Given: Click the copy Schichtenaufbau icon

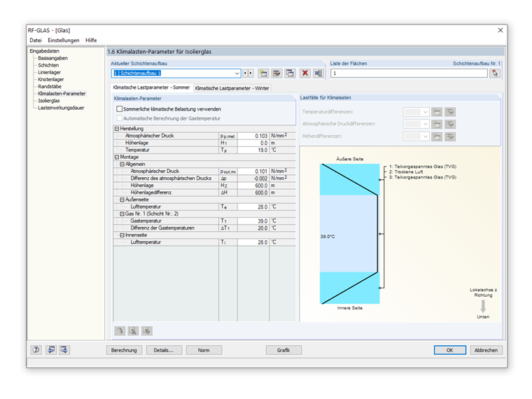Looking at the screenshot, I should [290, 73].
